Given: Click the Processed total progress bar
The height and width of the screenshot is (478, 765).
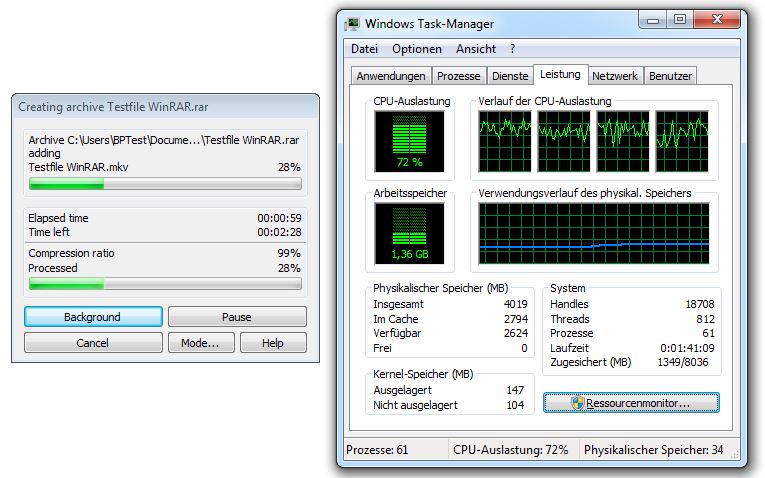Looking at the screenshot, I should pyautogui.click(x=165, y=284).
